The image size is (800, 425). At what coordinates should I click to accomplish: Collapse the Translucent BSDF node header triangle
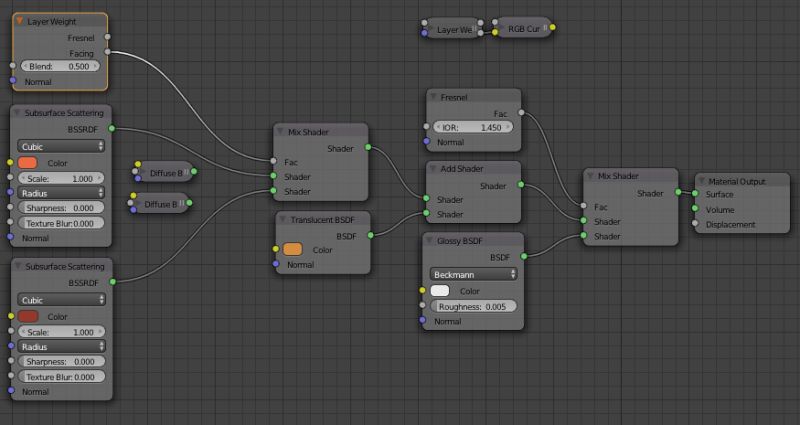[283, 219]
